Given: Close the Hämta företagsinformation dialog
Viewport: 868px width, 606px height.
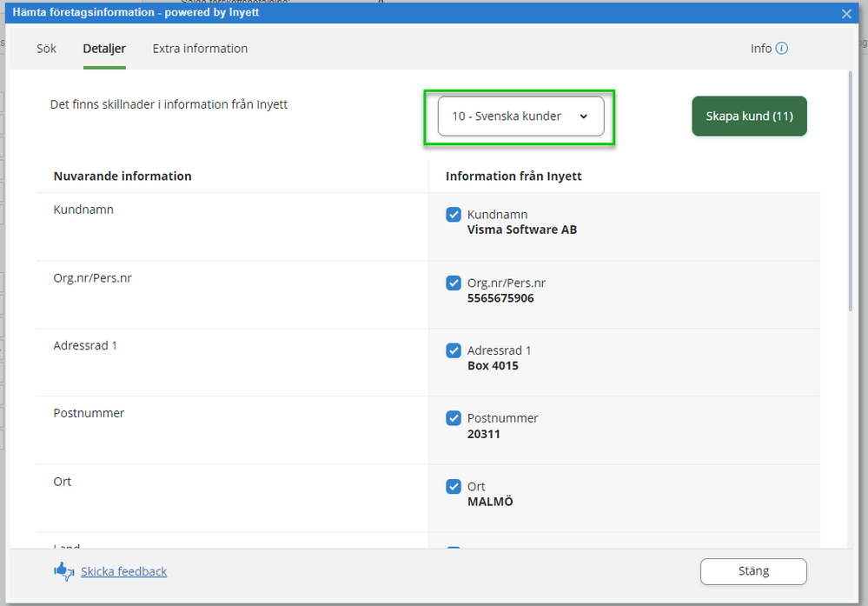Looking at the screenshot, I should click(x=846, y=14).
